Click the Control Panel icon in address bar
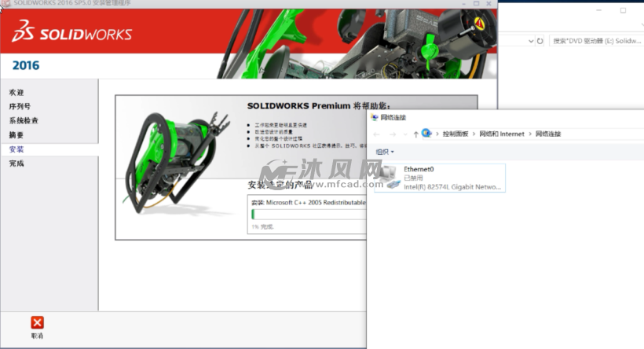Viewport: 644px width, 349px height. click(426, 133)
